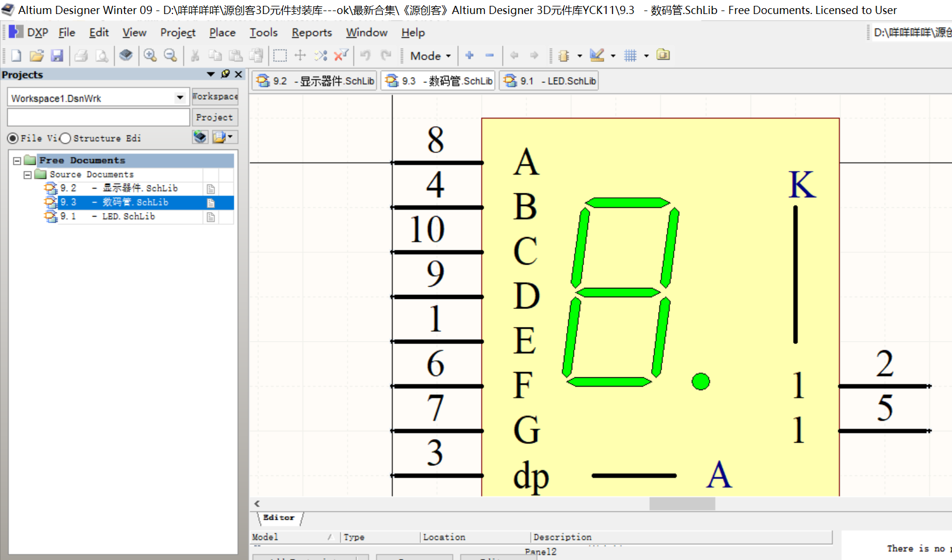Viewport: 952px width, 560px height.
Task: Save the current library with floppy icon
Action: coord(57,55)
